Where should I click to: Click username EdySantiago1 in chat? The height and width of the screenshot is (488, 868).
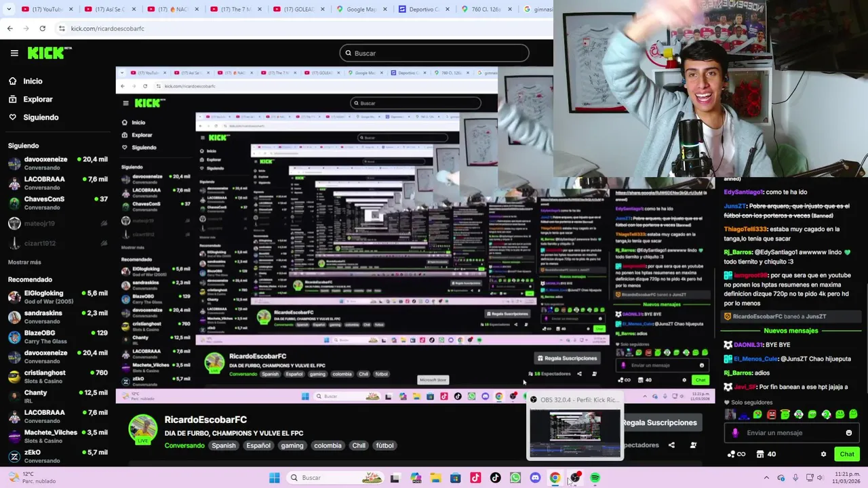coord(744,192)
